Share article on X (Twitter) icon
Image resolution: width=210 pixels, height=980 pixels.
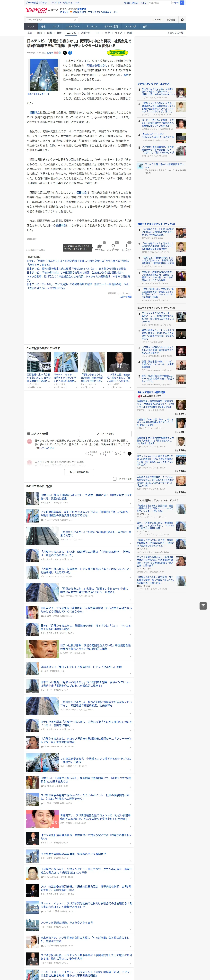(65, 53)
